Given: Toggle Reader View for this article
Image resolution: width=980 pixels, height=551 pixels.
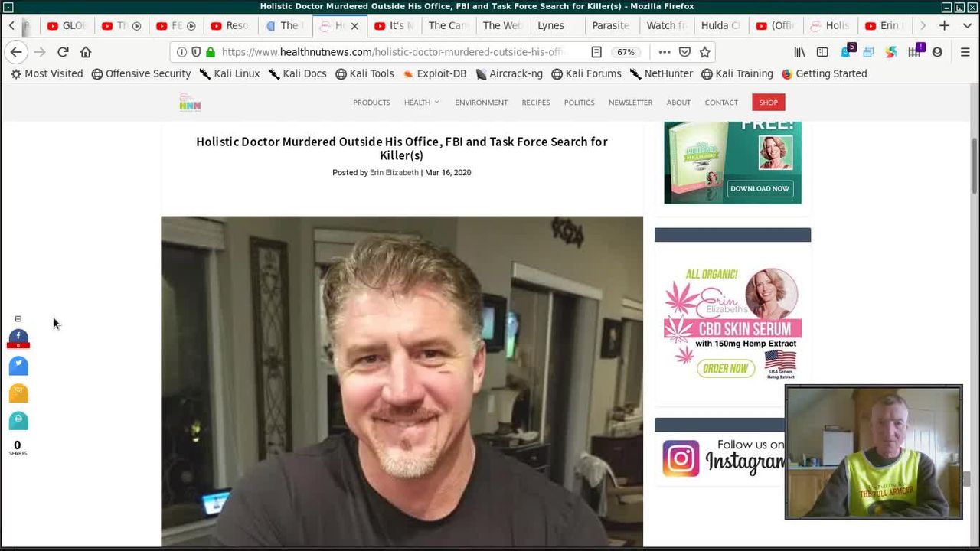Looking at the screenshot, I should (x=596, y=52).
